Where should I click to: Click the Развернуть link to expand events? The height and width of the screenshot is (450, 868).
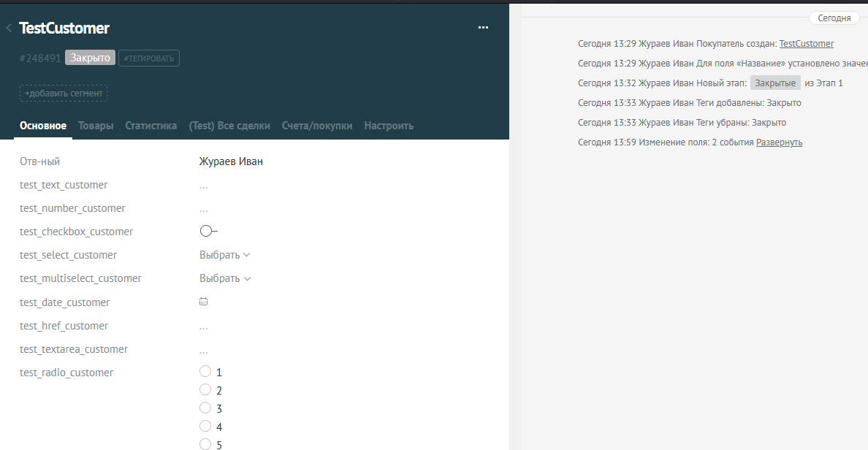click(779, 142)
